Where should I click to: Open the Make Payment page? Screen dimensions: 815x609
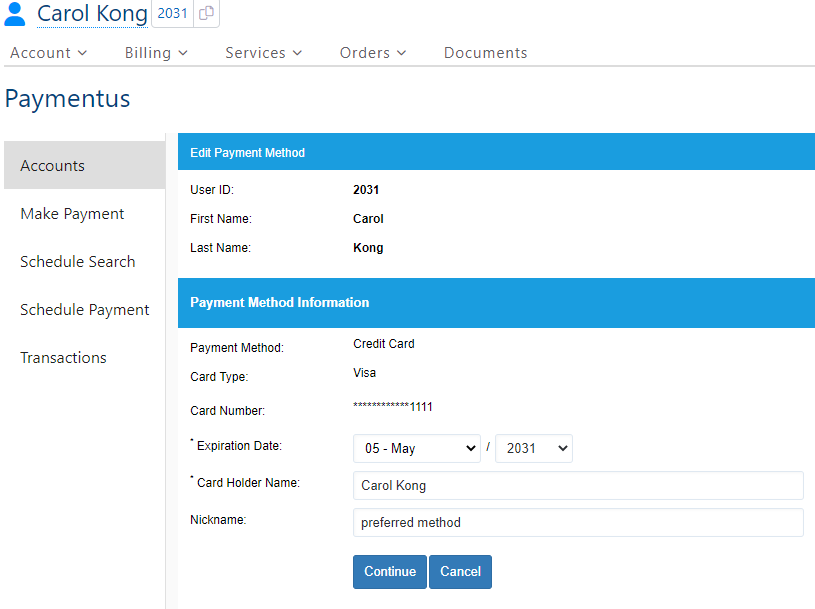72,214
